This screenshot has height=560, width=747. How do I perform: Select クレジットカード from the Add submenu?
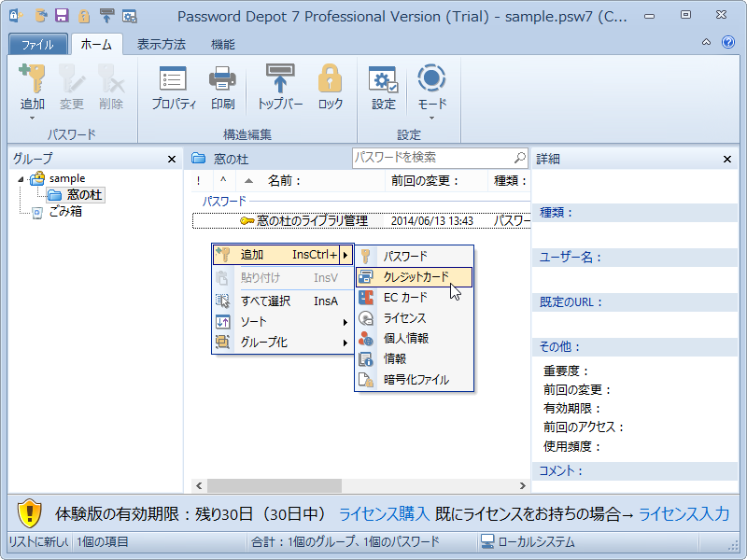coord(416,276)
